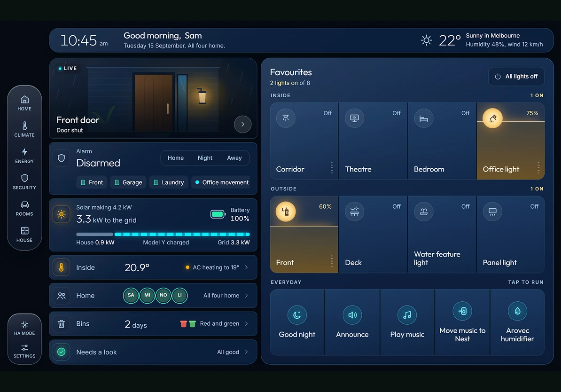Select the NO person badge
The height and width of the screenshot is (392, 561).
[x=164, y=296]
